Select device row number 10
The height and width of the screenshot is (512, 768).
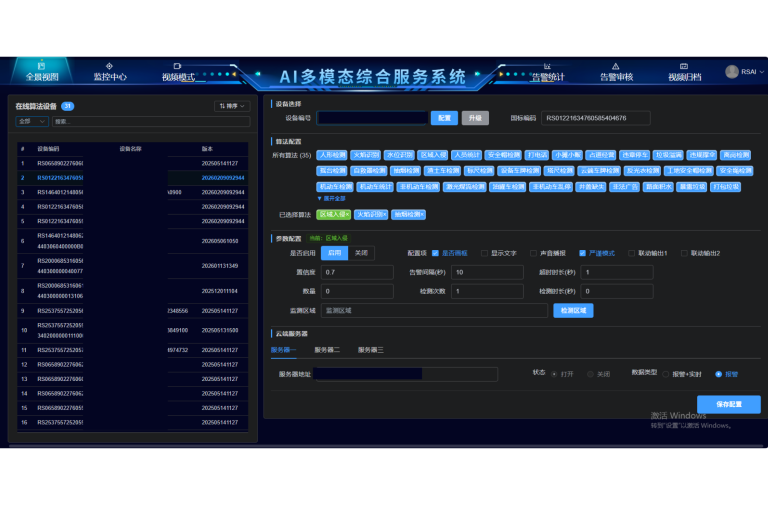coord(133,330)
